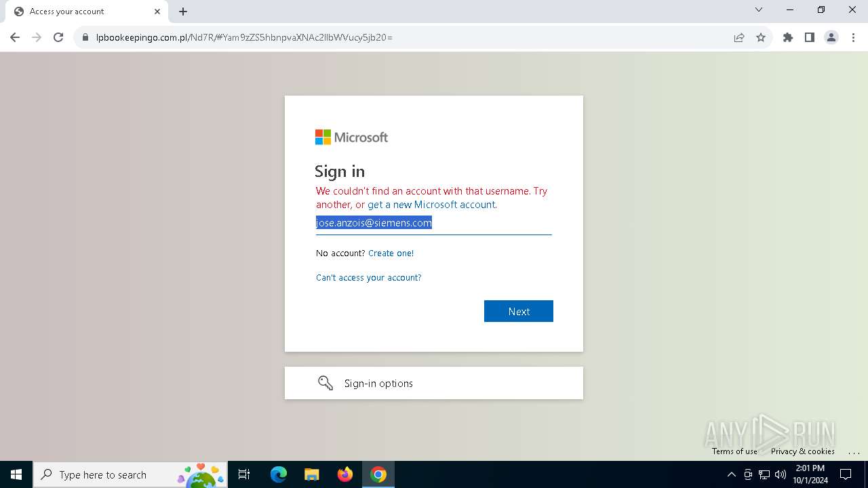Open a new tab with the plus button
Screen dimensions: 868x488
point(183,12)
